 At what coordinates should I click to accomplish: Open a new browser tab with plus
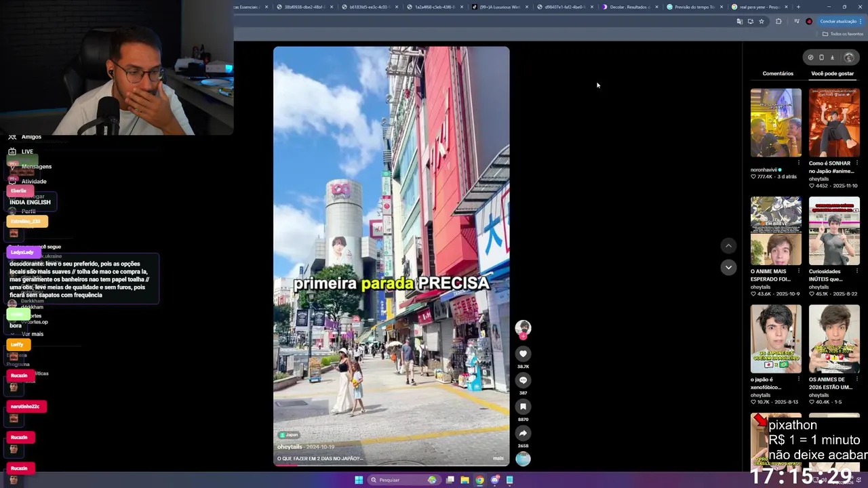[798, 7]
